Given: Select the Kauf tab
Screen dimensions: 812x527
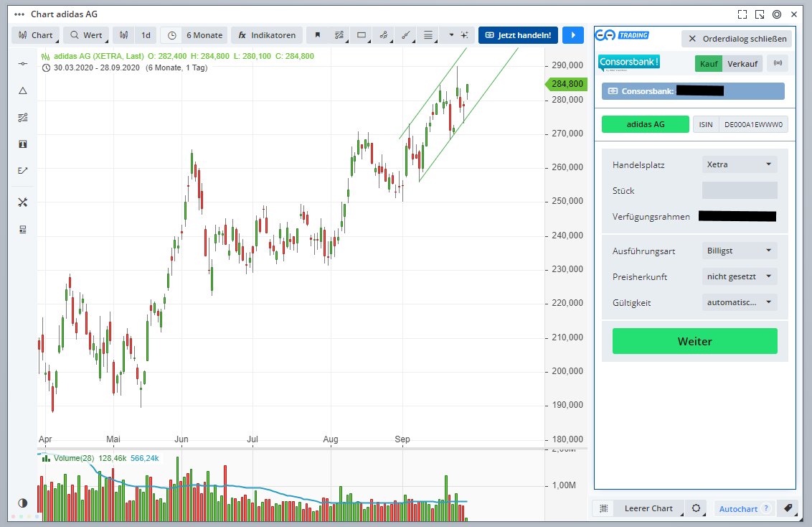Looking at the screenshot, I should (709, 64).
